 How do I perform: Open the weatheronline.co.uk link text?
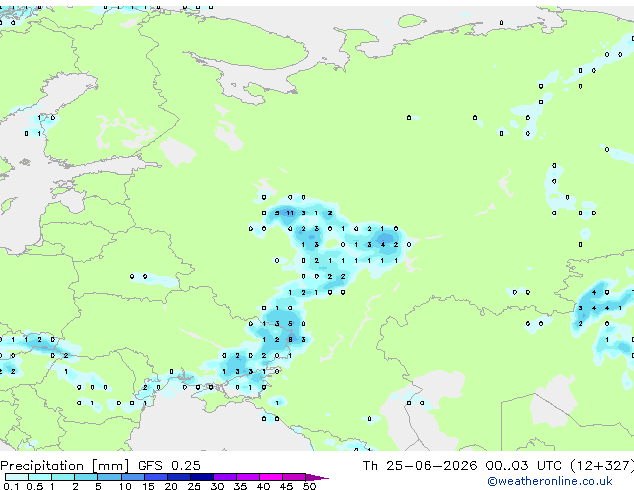click(550, 481)
